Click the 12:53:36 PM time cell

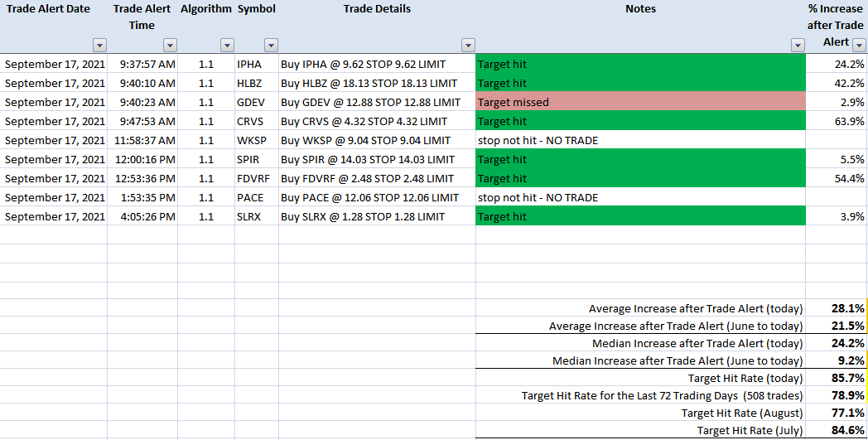point(142,178)
